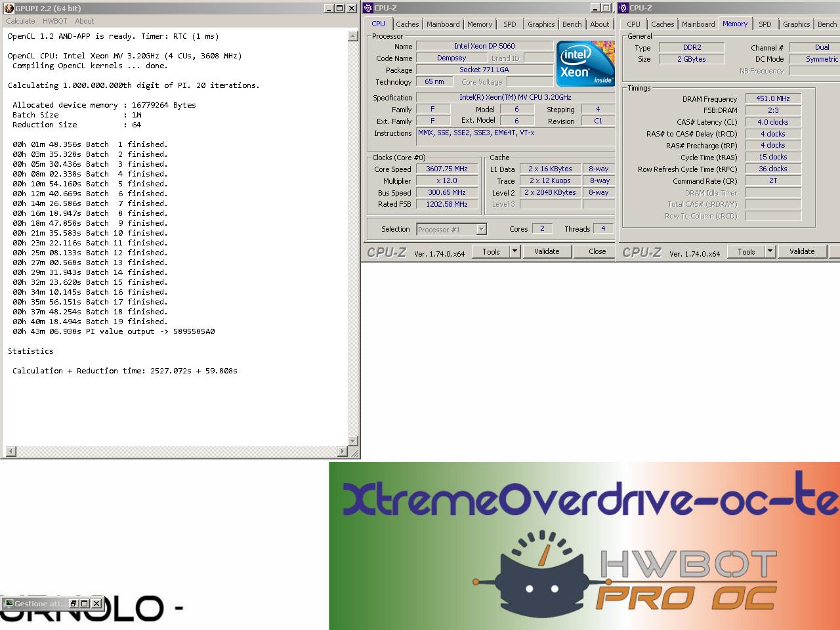Click the Name field Intel Xeon DP 5060
Screen dimensions: 840x630
point(484,46)
